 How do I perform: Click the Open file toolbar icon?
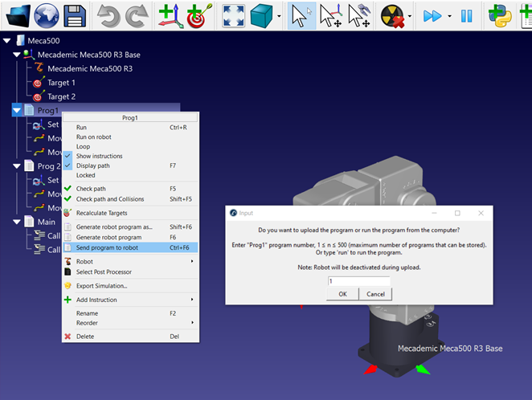point(18,14)
